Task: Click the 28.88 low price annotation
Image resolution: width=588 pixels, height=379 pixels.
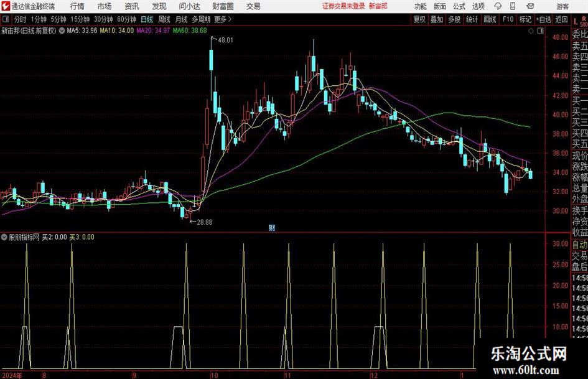Action: pyautogui.click(x=204, y=222)
